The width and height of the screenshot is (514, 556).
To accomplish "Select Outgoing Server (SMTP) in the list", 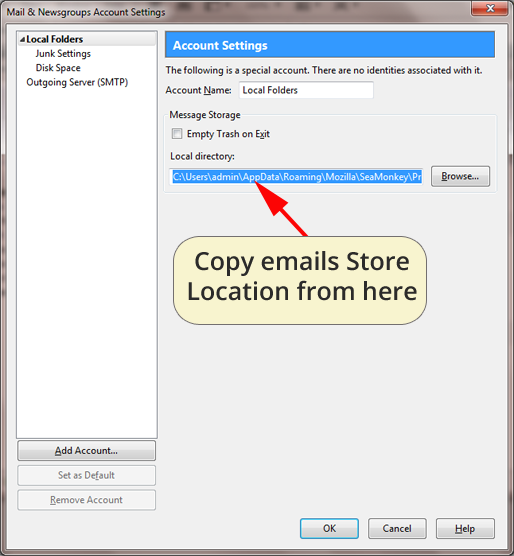I will tap(77, 82).
